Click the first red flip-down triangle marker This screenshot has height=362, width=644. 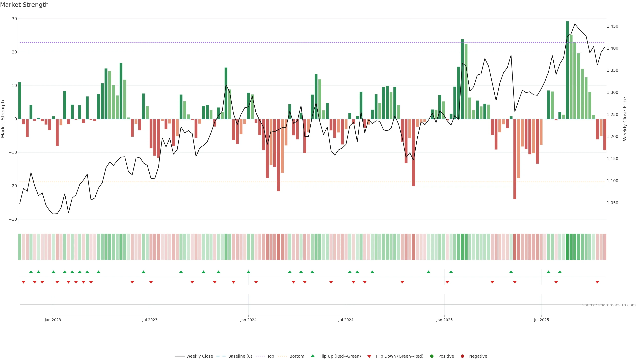point(23,282)
